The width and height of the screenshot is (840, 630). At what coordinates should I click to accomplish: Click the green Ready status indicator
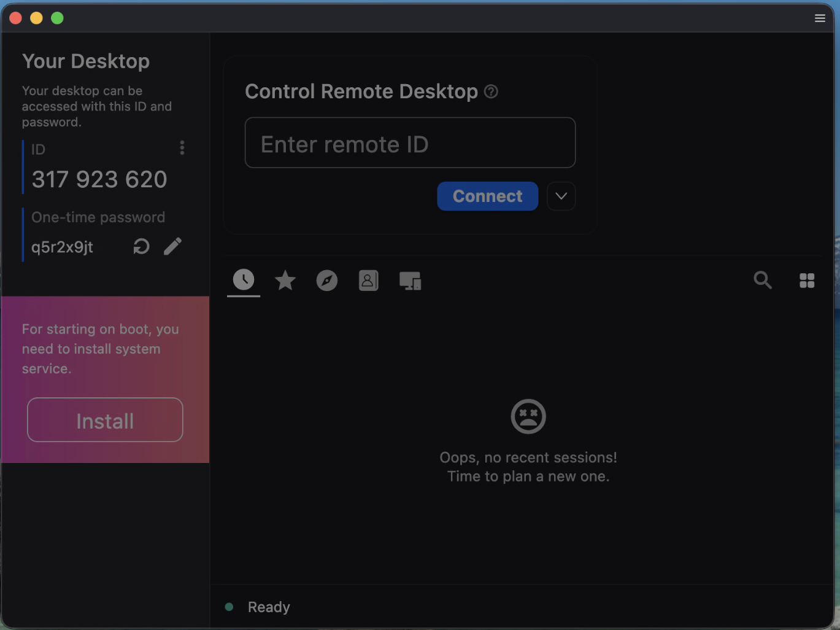click(229, 607)
